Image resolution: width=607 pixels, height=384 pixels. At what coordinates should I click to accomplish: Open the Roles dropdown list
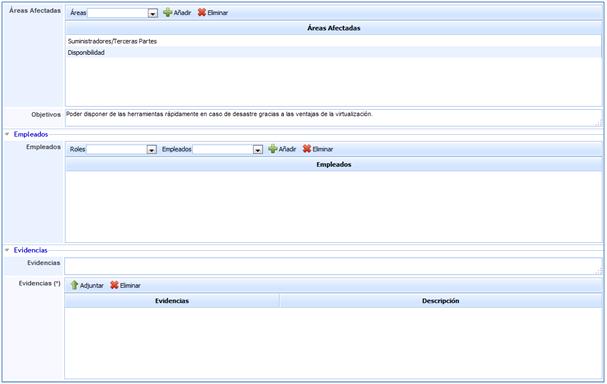[152, 149]
